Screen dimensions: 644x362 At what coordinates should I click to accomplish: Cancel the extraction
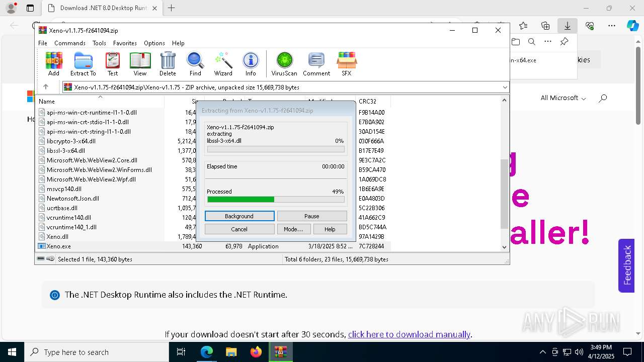[239, 229]
